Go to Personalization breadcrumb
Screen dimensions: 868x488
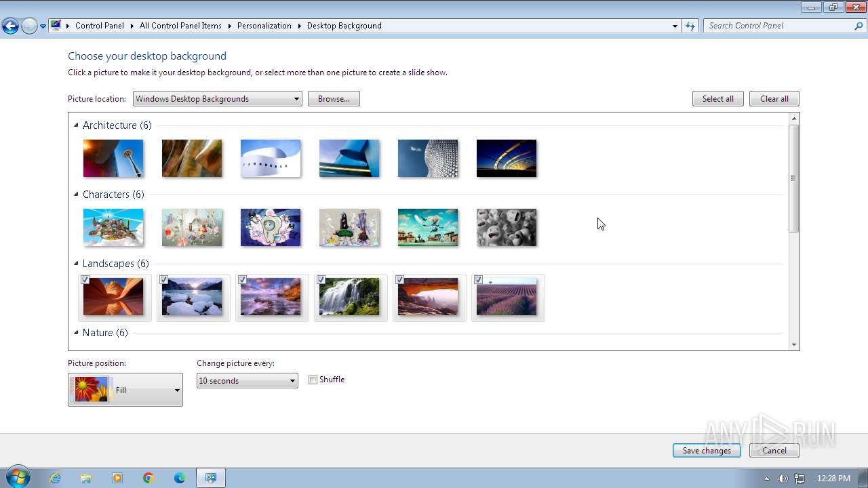pos(264,26)
